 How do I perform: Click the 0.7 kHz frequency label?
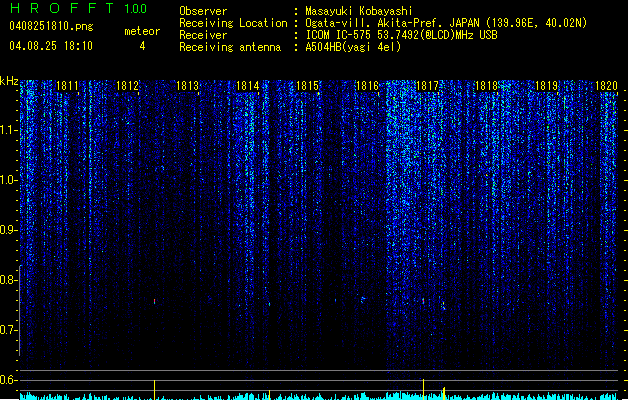(x=9, y=330)
